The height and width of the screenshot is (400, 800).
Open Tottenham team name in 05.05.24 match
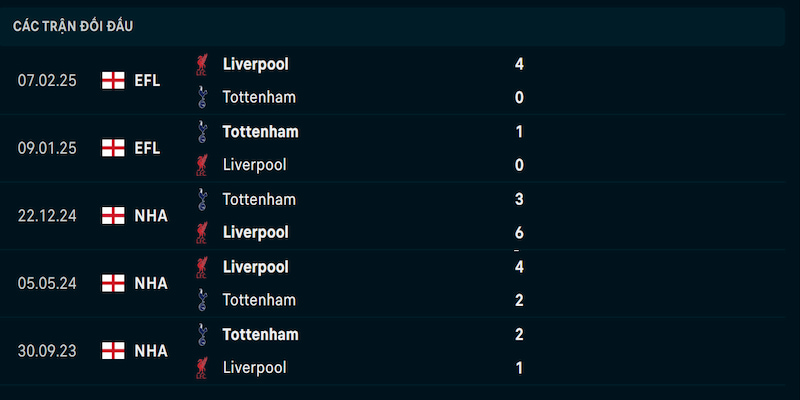tap(259, 300)
